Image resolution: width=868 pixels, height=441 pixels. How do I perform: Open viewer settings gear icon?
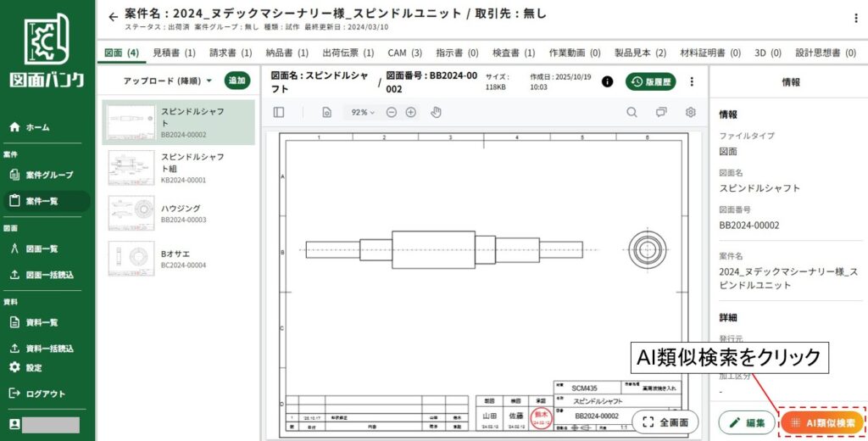691,112
